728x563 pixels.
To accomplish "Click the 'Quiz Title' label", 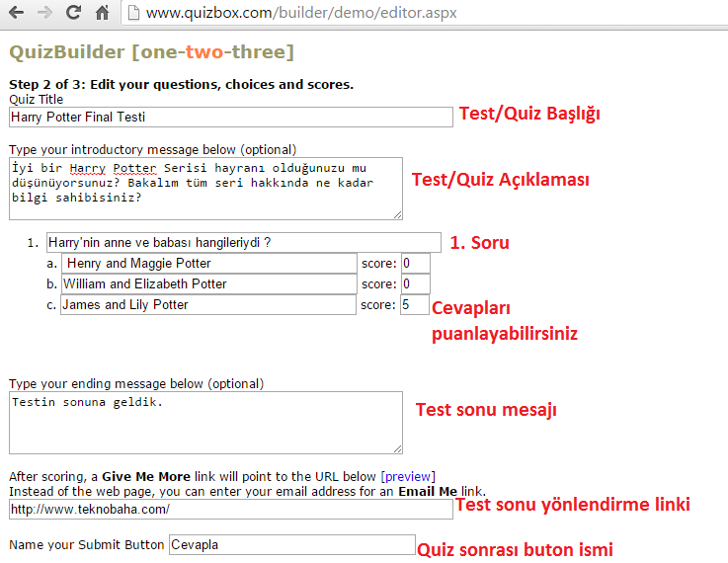I will (37, 100).
